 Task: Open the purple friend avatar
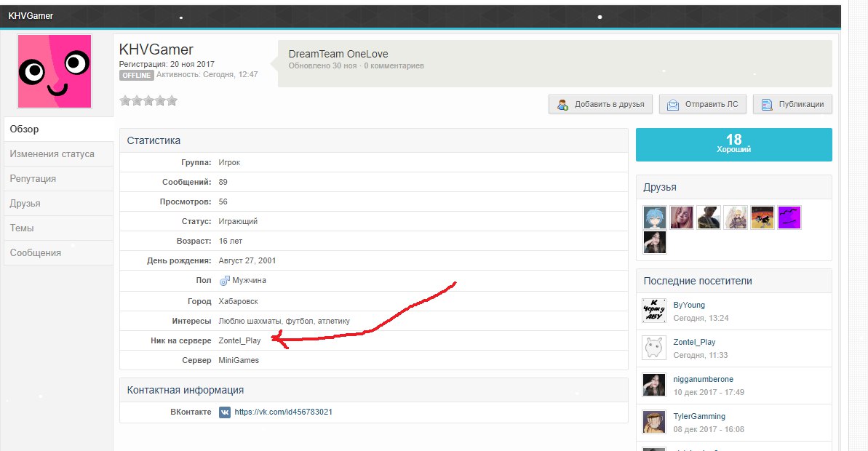(x=789, y=217)
